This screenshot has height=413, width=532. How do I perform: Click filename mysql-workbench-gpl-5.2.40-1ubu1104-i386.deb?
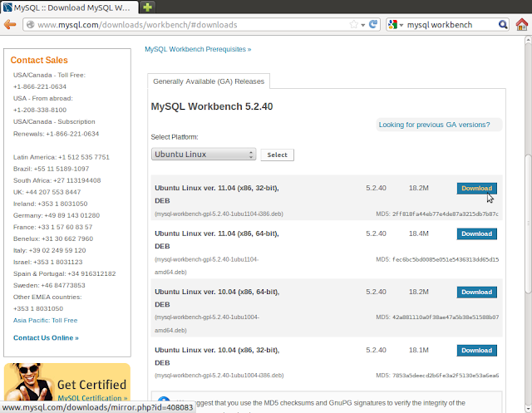(219, 214)
